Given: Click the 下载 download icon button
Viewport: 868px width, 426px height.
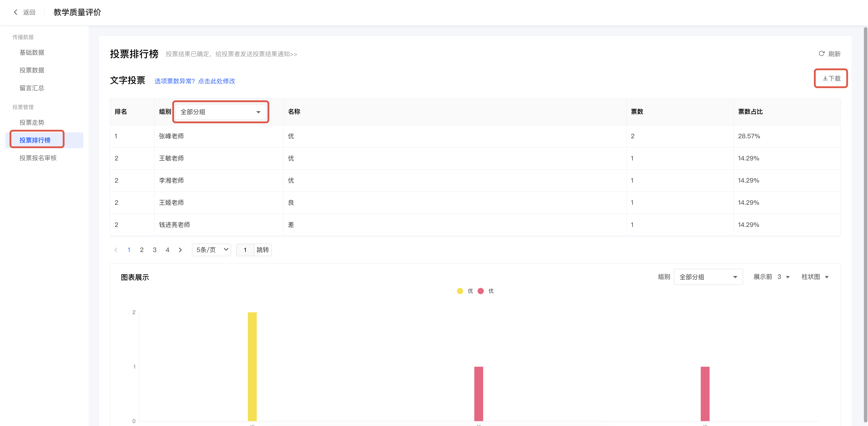Looking at the screenshot, I should coord(831,79).
